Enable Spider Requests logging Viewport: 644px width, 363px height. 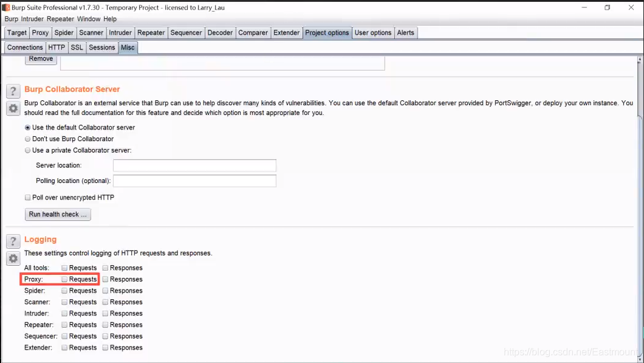click(x=64, y=291)
